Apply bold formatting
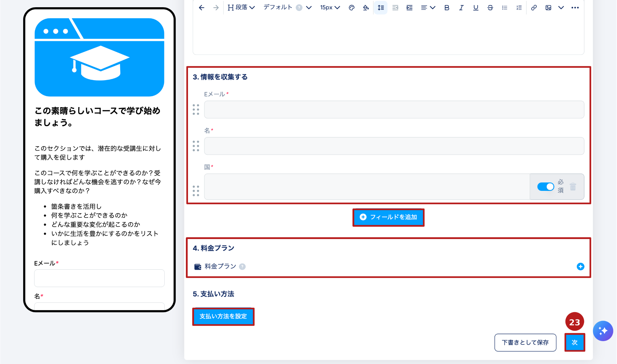The height and width of the screenshot is (364, 617). 447,8
